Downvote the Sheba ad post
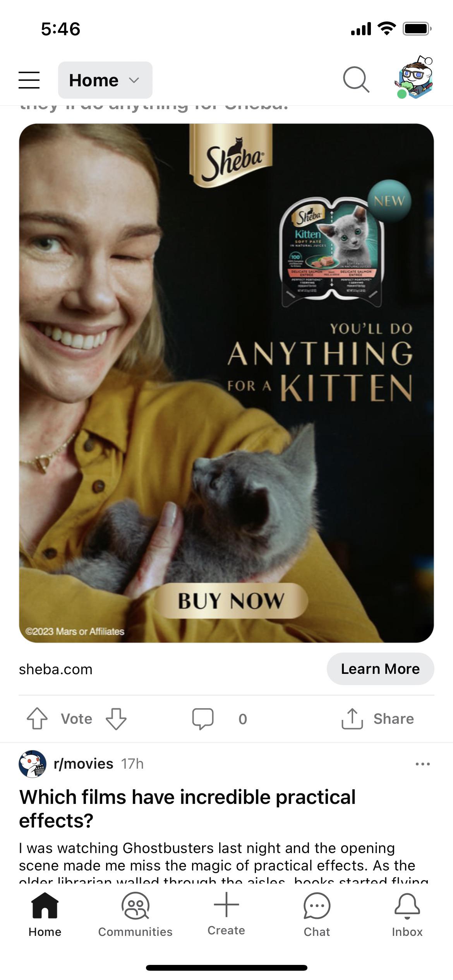Viewport: 453px width, 980px height. point(116,719)
